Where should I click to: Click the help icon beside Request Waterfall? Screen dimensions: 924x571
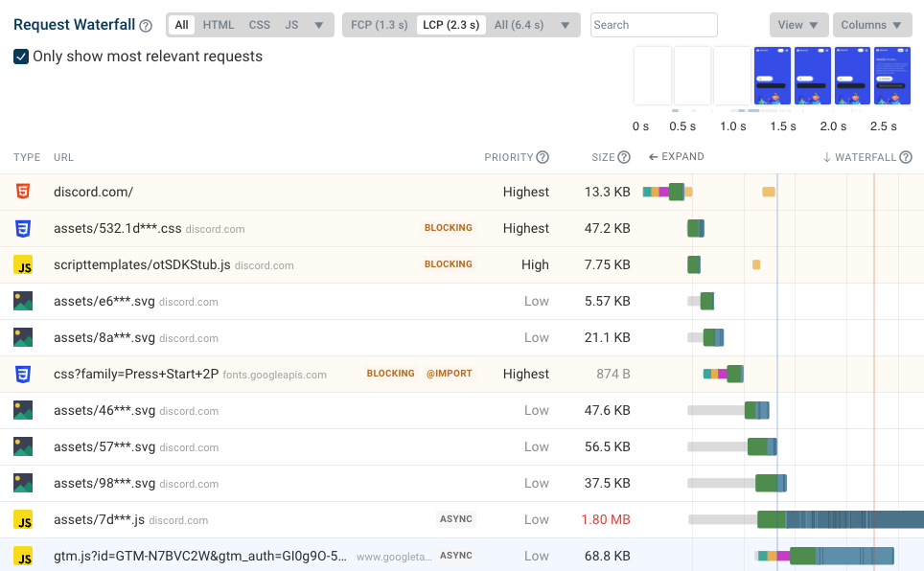click(146, 26)
